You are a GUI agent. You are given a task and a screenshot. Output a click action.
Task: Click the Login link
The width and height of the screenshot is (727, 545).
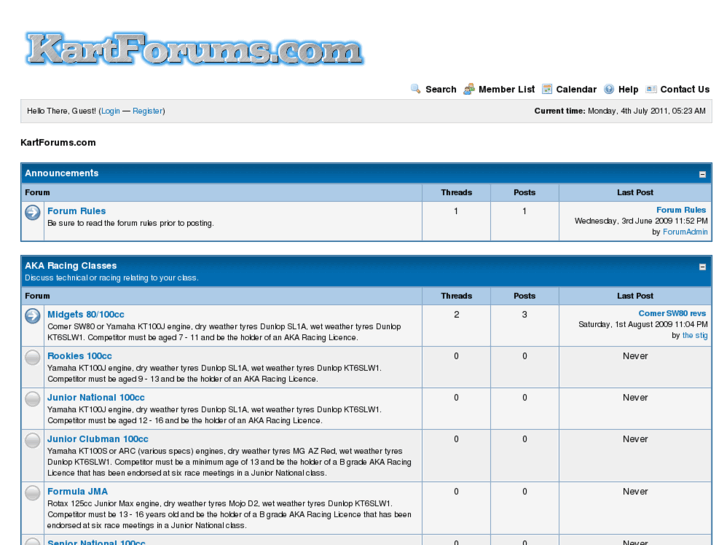coord(110,111)
